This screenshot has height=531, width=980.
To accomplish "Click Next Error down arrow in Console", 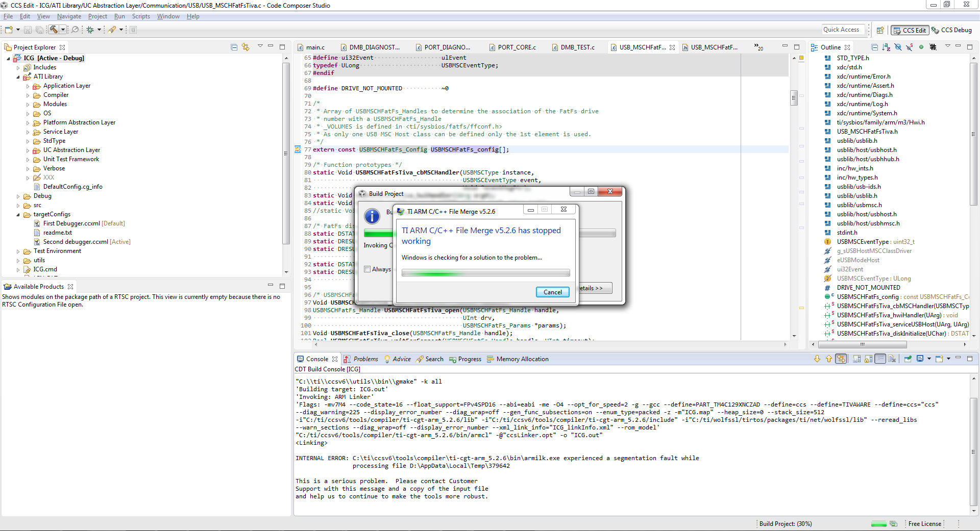I will pos(817,359).
